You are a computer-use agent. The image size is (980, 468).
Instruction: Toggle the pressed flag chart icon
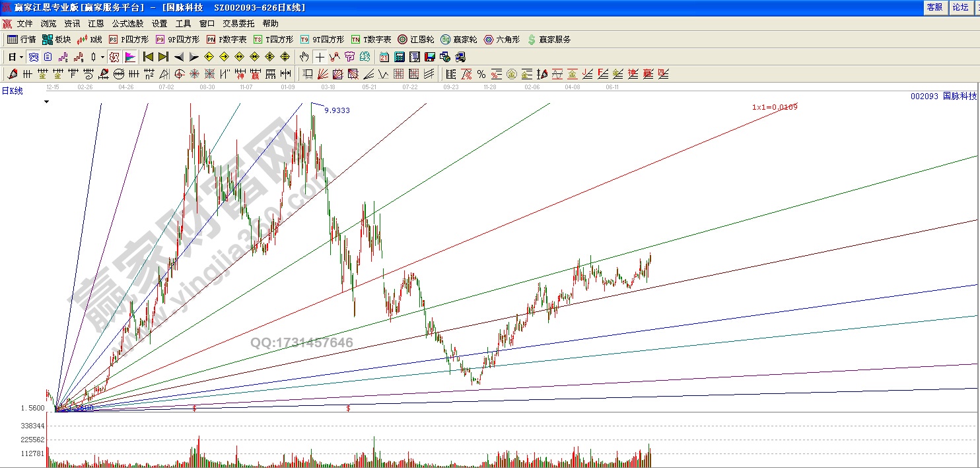[130, 57]
